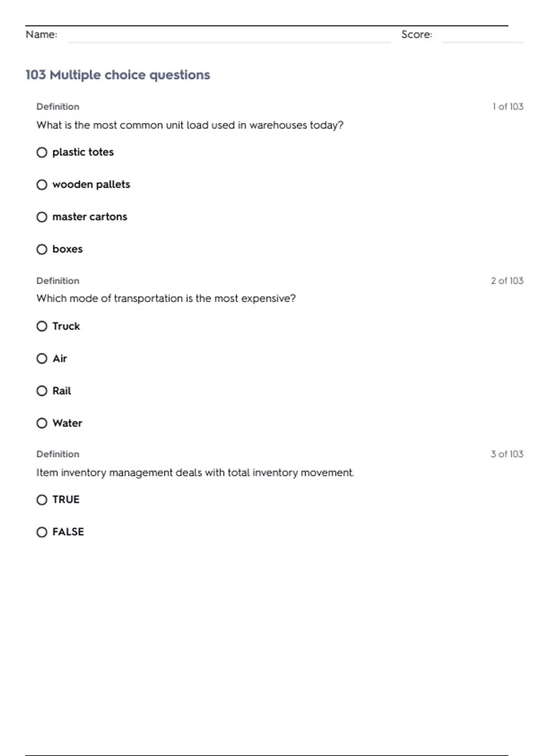Select 'Truck' as most expensive mode

(42, 326)
